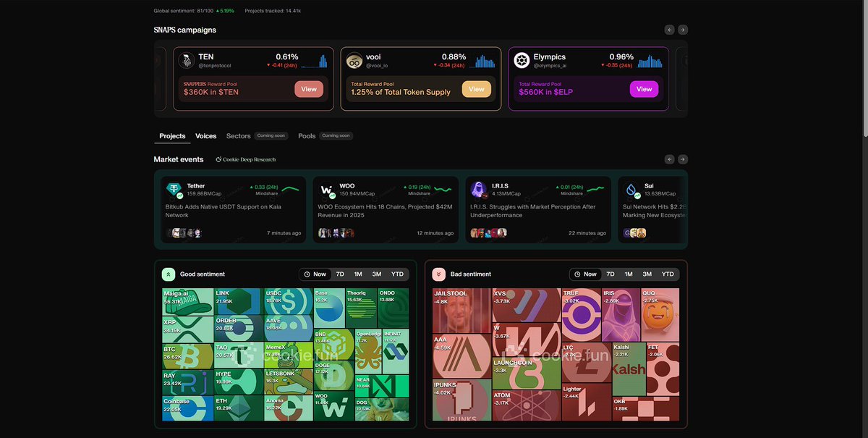Select Now range in Bad sentiment
The image size is (868, 438).
click(585, 274)
